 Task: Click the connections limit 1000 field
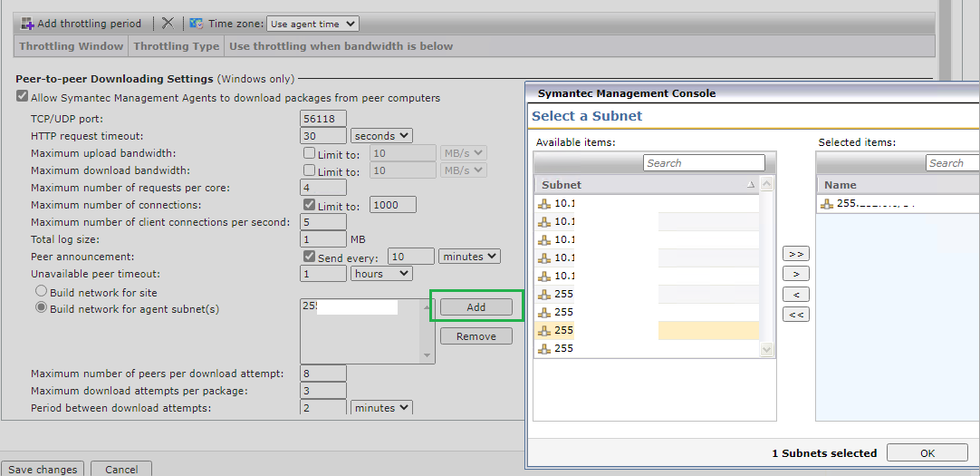click(x=393, y=205)
